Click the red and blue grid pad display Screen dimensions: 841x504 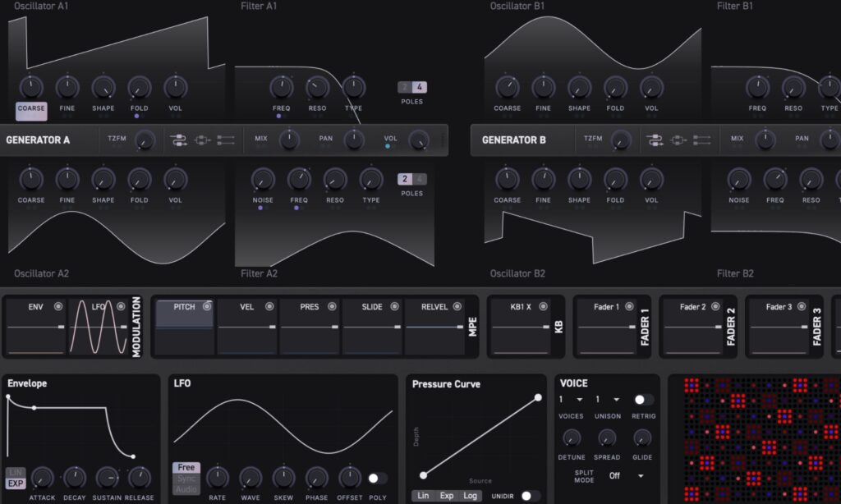(762, 440)
